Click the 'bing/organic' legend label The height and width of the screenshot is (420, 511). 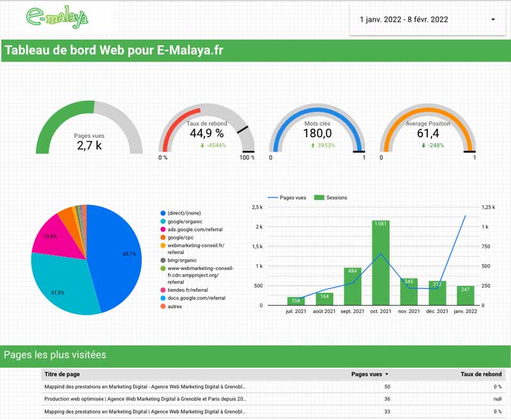click(182, 260)
